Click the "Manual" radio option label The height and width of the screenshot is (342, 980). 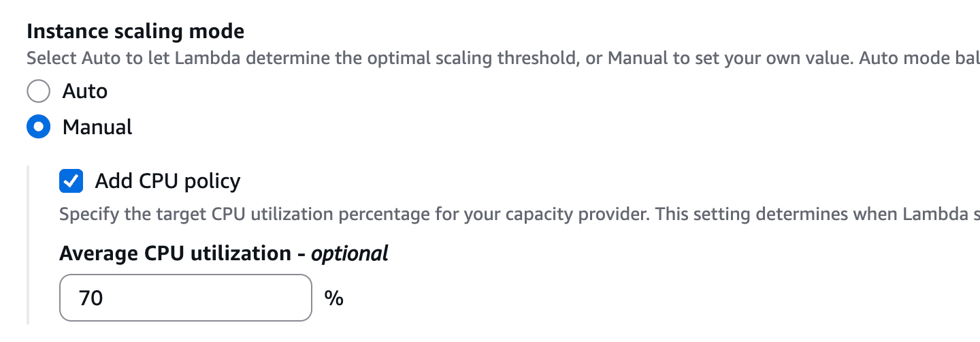pos(97,127)
